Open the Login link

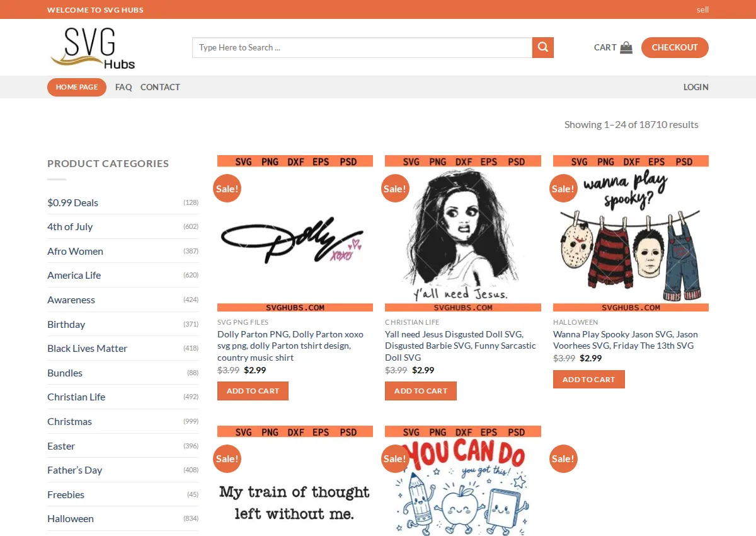696,87
